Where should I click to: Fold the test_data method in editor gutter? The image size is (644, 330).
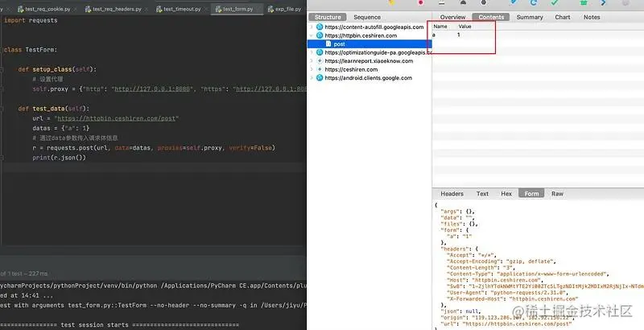[2, 109]
